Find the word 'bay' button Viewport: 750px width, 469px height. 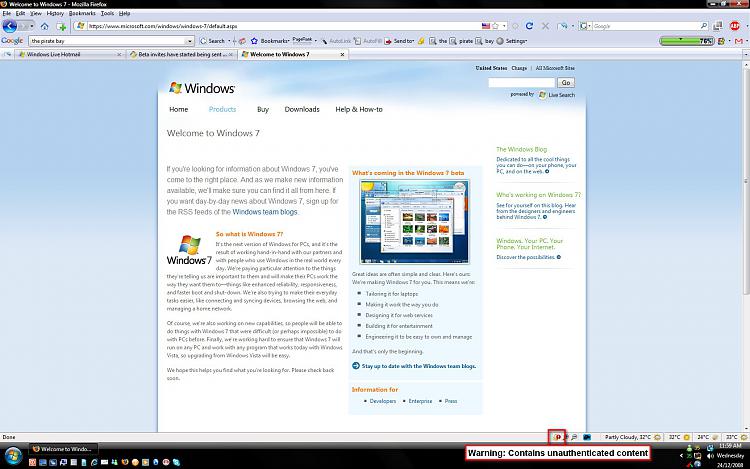pos(485,41)
